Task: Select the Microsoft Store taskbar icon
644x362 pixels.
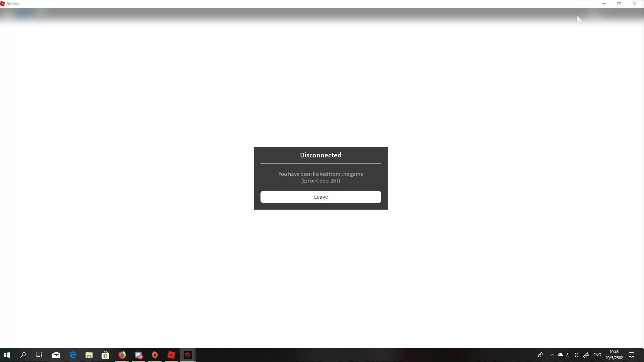Action: click(105, 355)
